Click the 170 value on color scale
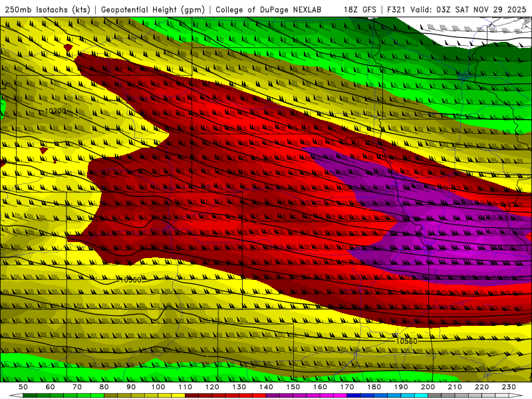 [x=347, y=387]
